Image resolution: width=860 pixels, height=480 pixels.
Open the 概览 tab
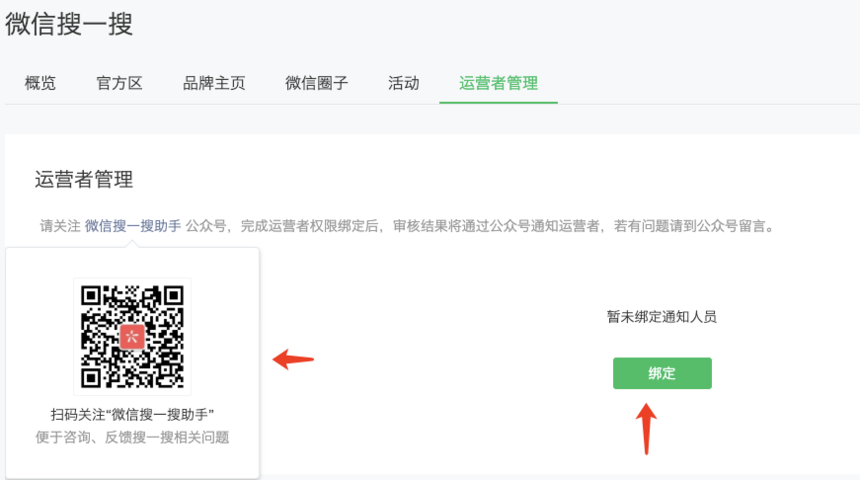(x=40, y=83)
